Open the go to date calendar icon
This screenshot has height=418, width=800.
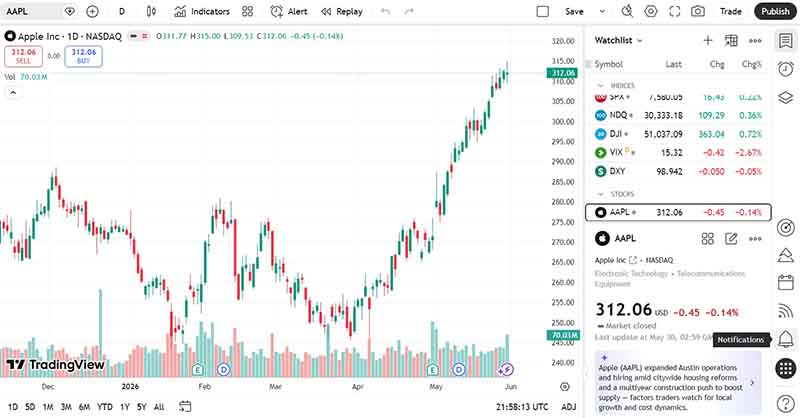[x=185, y=407]
